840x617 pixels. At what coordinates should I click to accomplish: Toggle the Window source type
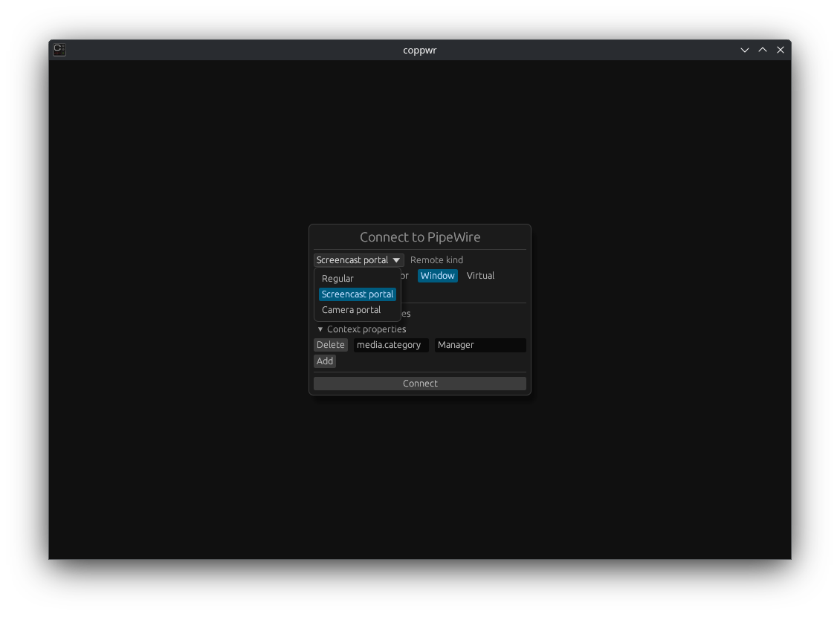point(438,276)
